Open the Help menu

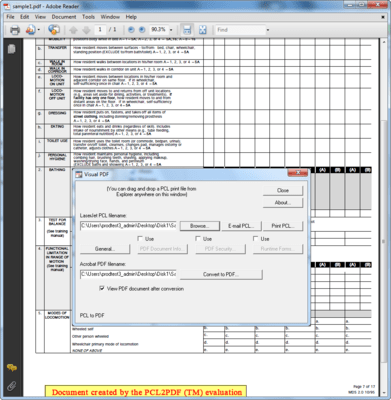131,17
